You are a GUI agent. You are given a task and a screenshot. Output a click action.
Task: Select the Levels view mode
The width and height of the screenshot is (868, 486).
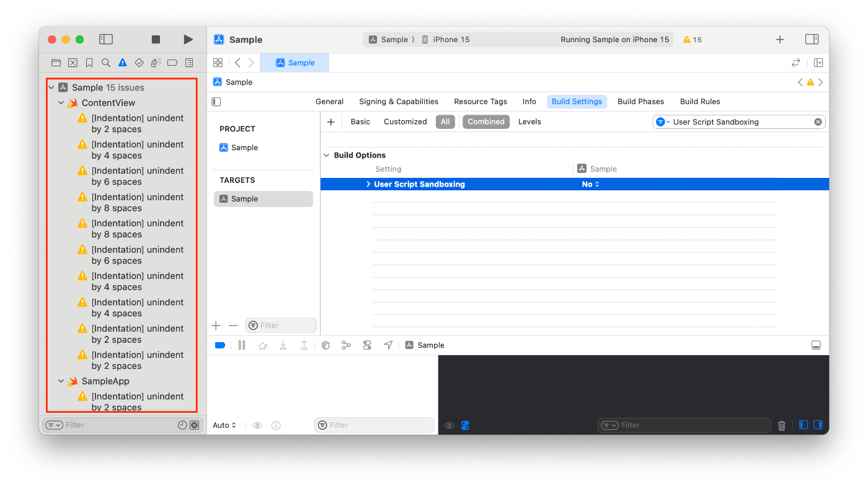click(529, 122)
